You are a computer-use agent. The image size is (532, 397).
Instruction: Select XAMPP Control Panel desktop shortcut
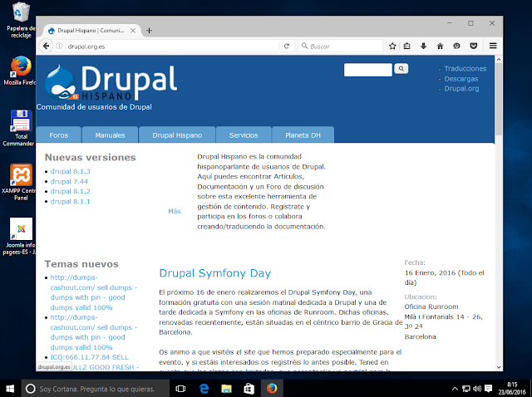pyautogui.click(x=20, y=182)
